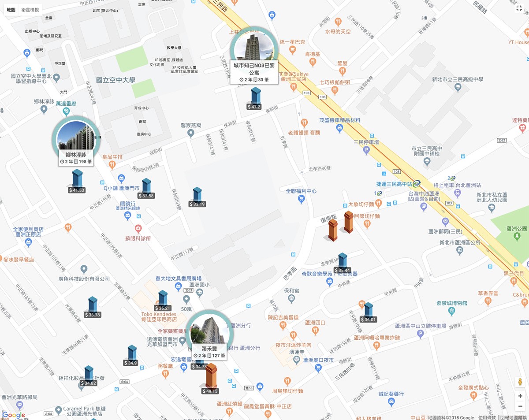The width and height of the screenshot is (529, 420).
Task: Zoom out with the minus button
Action: pos(520,406)
